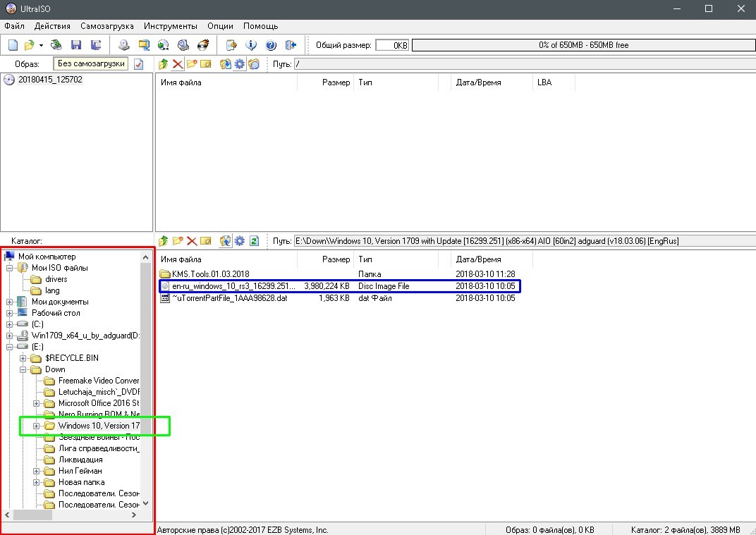Click the green refresh icon in Каталог toolbar
This screenshot has height=535, width=756.
click(254, 241)
